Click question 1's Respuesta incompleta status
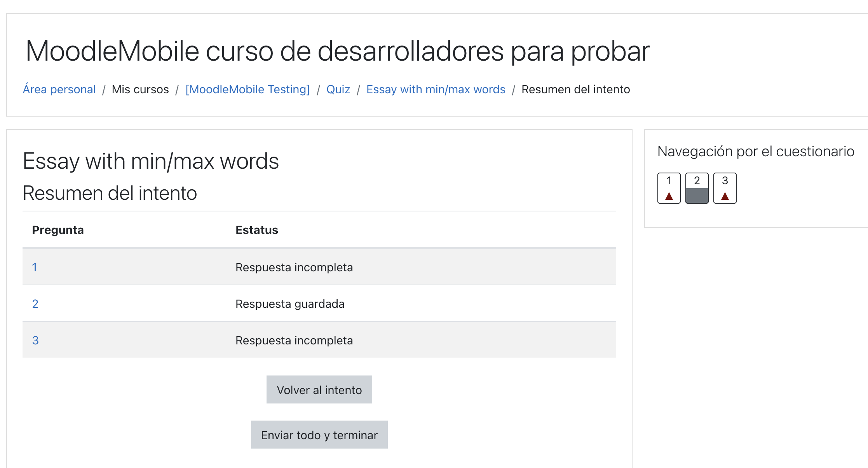Screen dimensions: 868x468 pyautogui.click(x=294, y=267)
